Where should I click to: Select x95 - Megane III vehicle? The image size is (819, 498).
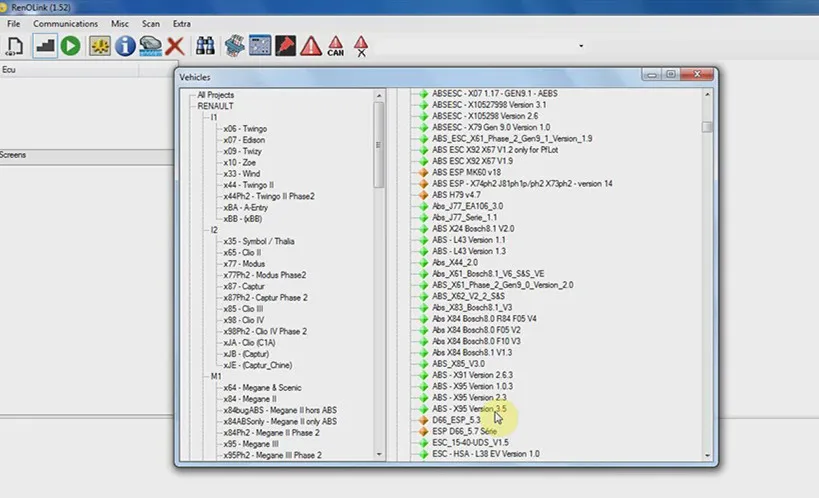(251, 444)
